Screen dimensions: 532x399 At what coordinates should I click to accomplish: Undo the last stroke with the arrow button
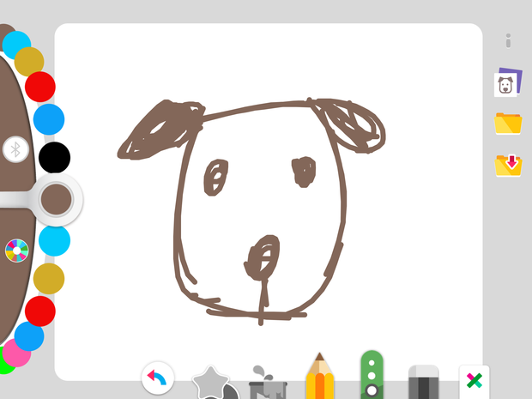click(x=158, y=378)
